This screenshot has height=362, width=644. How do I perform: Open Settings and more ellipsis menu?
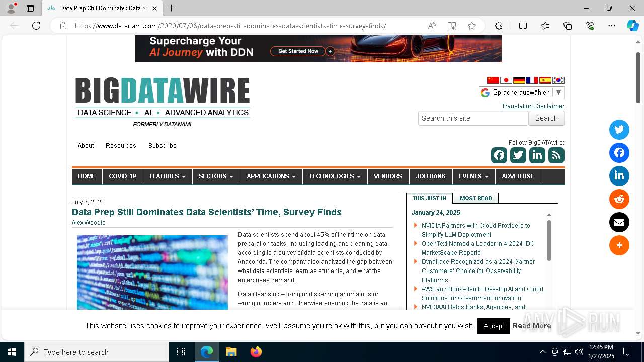pyautogui.click(x=612, y=26)
